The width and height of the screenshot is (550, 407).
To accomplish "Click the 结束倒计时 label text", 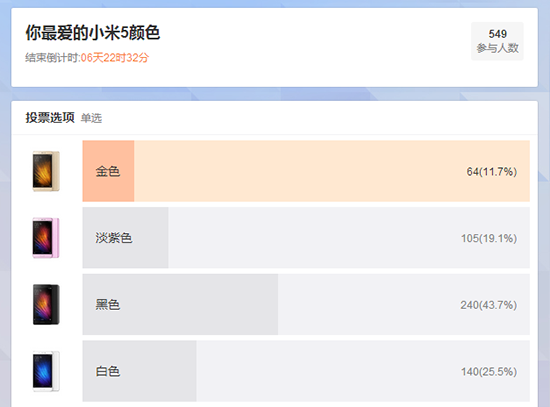I will (52, 58).
